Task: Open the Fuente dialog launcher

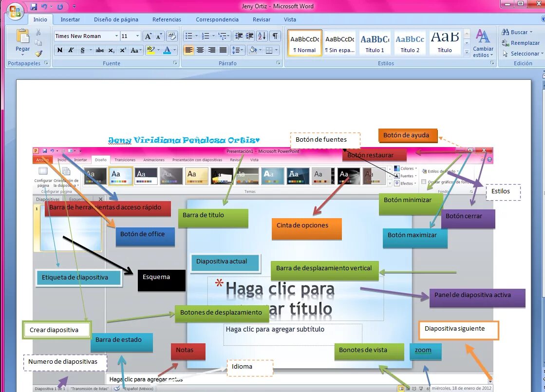Action: click(175, 63)
